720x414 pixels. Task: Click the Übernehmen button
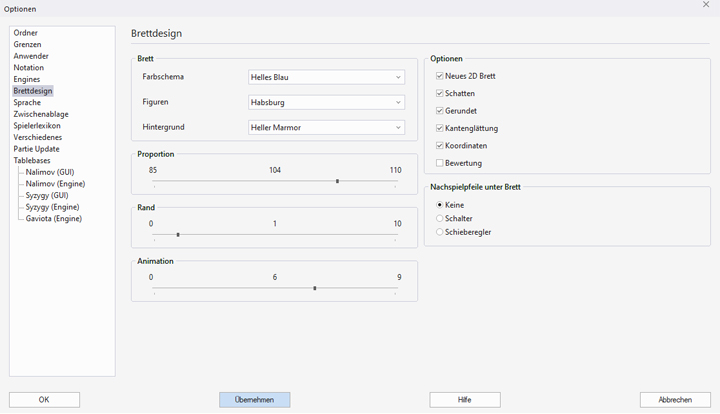click(x=254, y=400)
